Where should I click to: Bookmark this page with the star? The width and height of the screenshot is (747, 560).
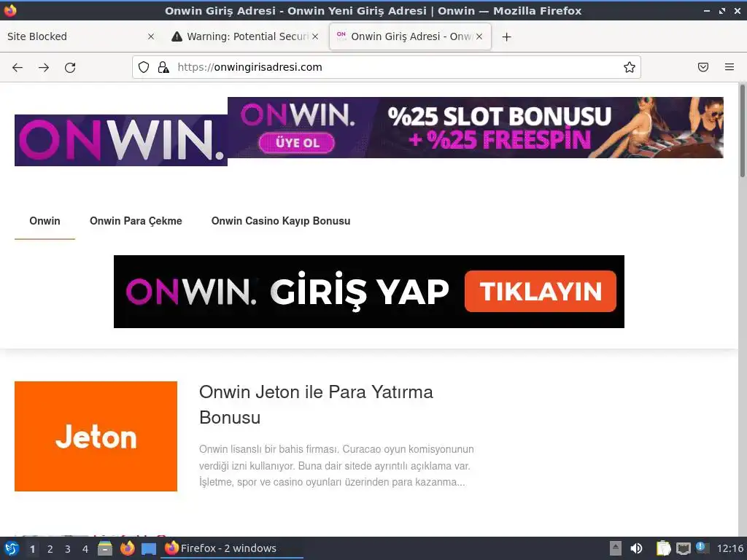pos(630,67)
